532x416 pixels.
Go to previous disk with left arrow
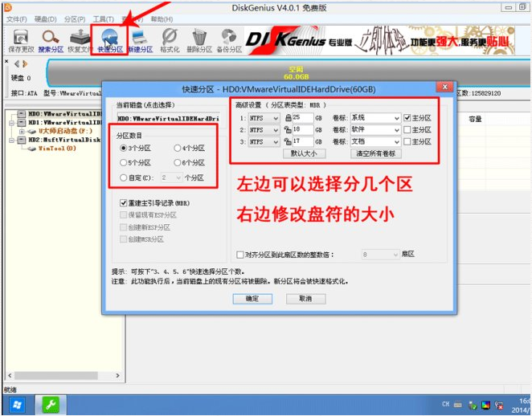(x=17, y=63)
